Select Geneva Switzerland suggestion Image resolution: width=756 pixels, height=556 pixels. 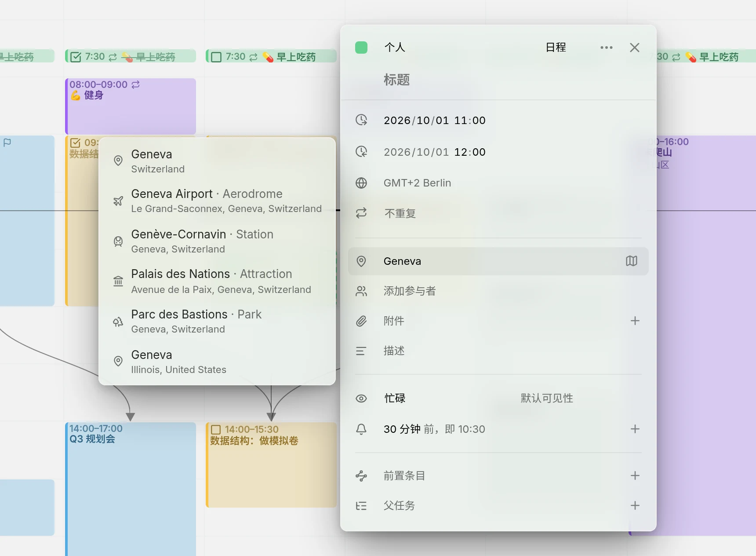point(217,161)
